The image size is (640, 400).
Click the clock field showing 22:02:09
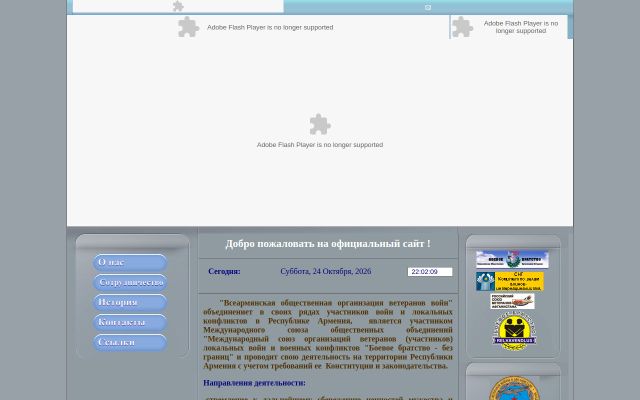pos(430,272)
